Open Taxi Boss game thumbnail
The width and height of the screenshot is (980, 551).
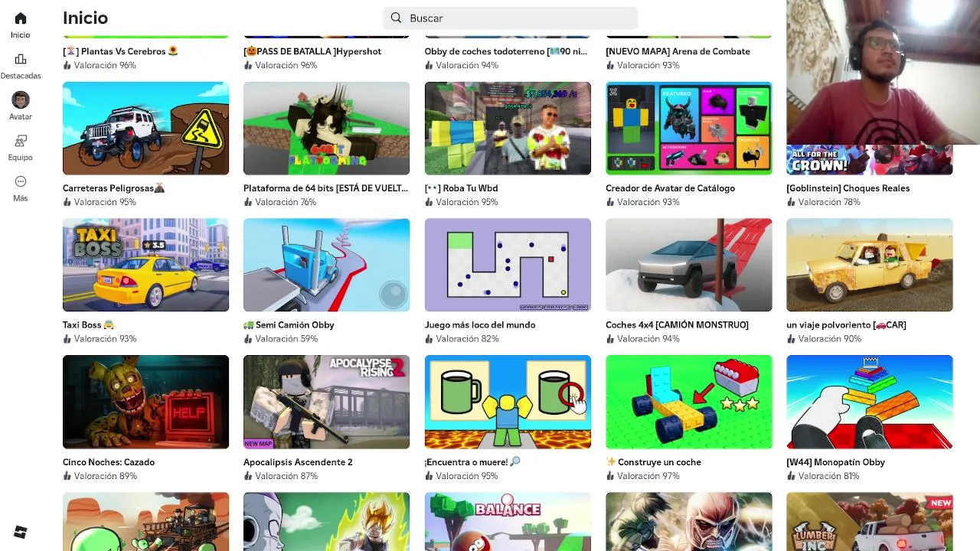145,265
